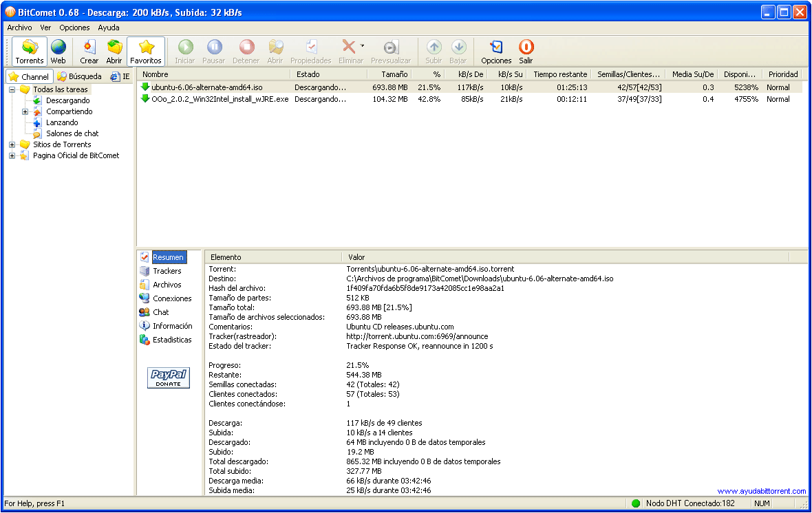This screenshot has height=513, width=812.
Task: Click the Pausar toolbar icon
Action: [x=214, y=47]
